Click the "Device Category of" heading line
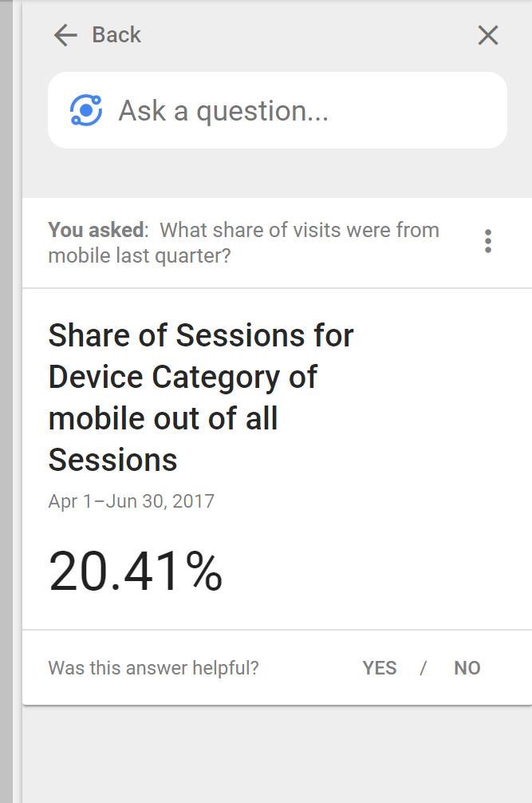 pyautogui.click(x=183, y=377)
